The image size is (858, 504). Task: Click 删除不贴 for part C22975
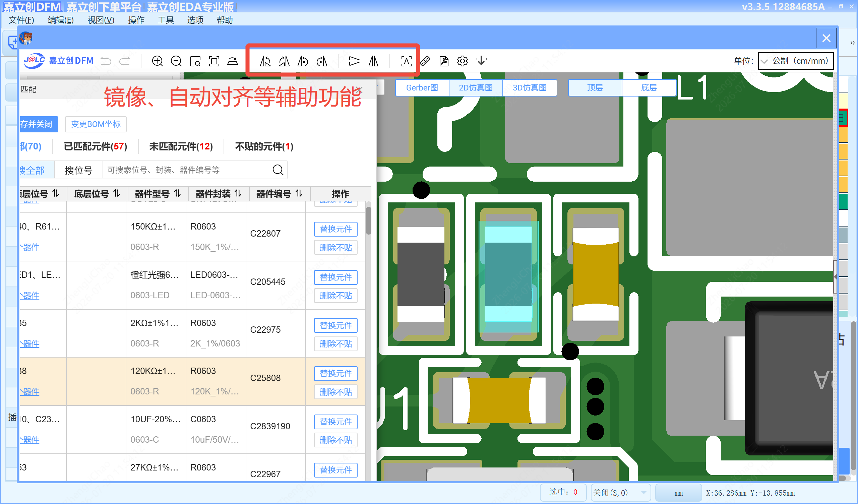[336, 343]
